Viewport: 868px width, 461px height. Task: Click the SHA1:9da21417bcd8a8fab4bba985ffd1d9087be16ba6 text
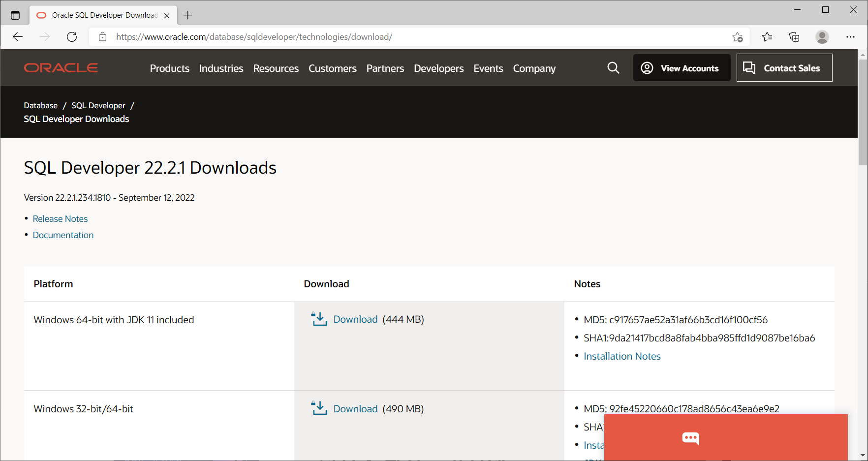pyautogui.click(x=699, y=338)
